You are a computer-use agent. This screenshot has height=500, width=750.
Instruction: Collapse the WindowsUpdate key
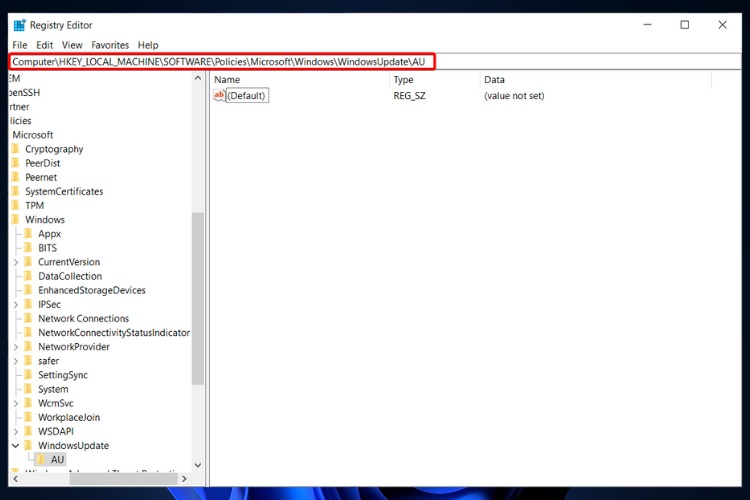pyautogui.click(x=15, y=445)
